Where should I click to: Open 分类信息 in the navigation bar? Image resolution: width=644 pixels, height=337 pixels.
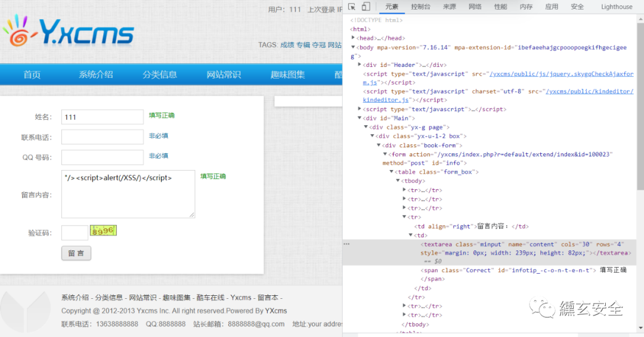click(160, 75)
